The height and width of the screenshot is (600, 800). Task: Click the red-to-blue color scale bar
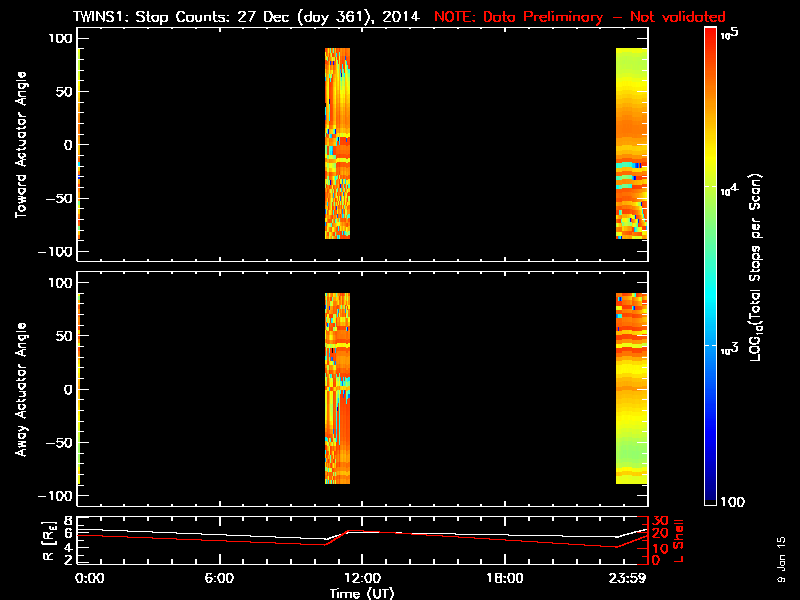711,266
